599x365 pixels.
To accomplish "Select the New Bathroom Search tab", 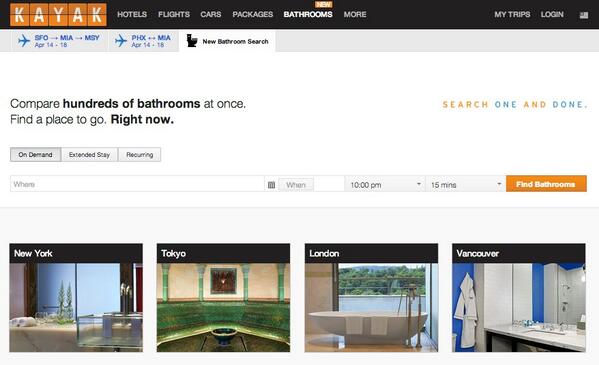I will coord(227,41).
